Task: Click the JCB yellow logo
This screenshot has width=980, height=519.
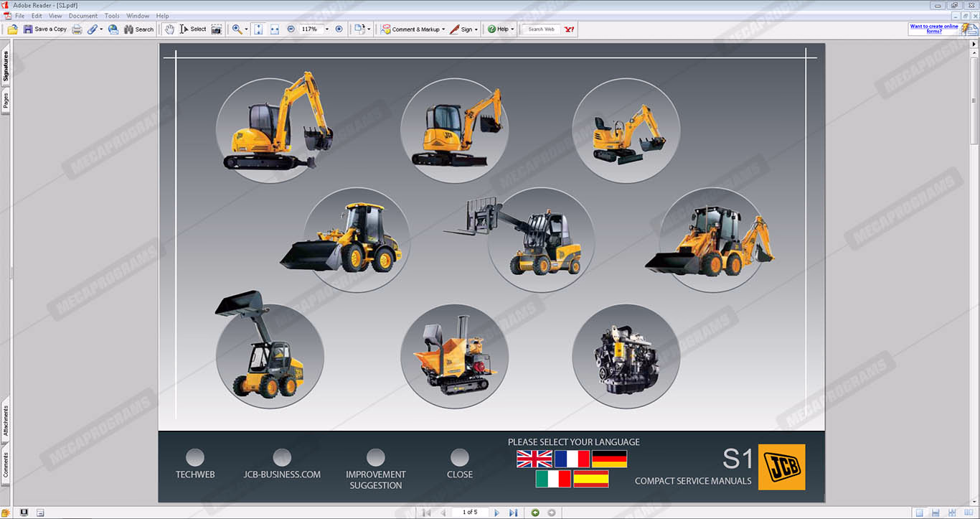Action: tap(782, 467)
